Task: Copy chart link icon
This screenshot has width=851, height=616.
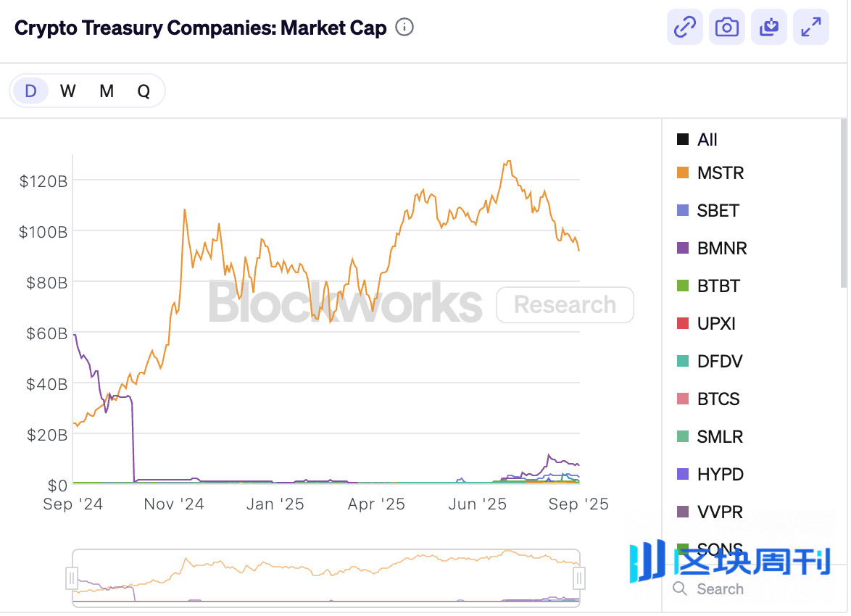Action: coord(685,27)
